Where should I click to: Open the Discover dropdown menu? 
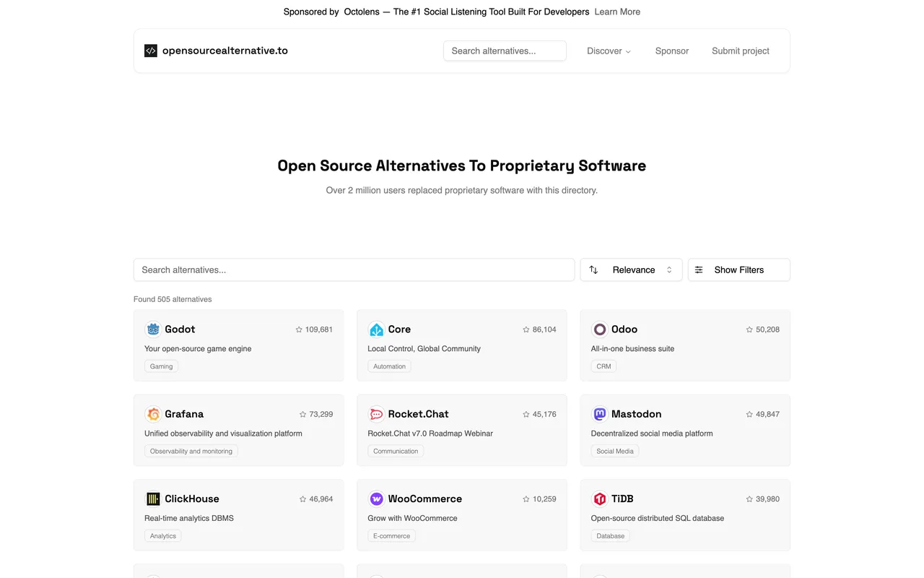tap(609, 51)
